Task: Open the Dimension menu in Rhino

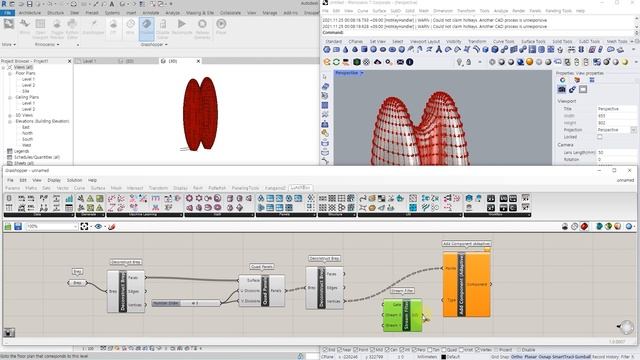Action: (x=442, y=11)
